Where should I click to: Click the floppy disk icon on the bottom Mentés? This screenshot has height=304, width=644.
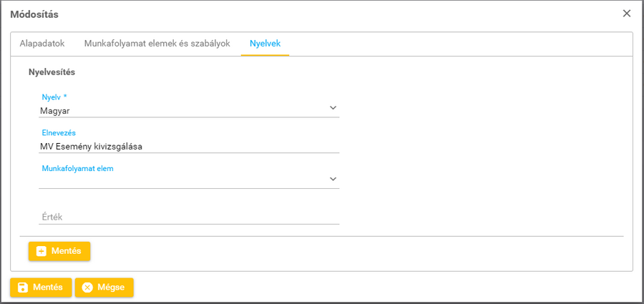[23, 288]
